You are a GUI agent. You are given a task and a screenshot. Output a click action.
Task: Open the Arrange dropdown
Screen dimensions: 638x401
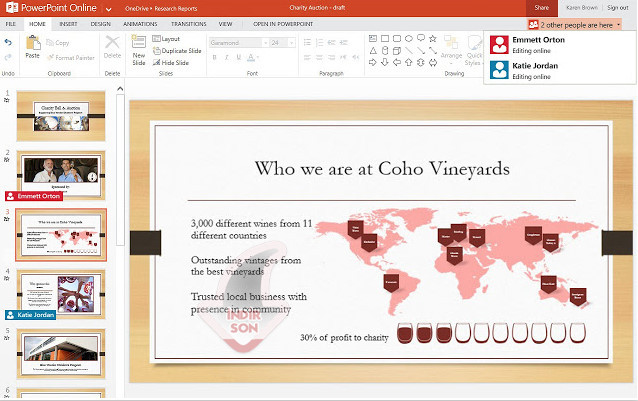pos(451,50)
